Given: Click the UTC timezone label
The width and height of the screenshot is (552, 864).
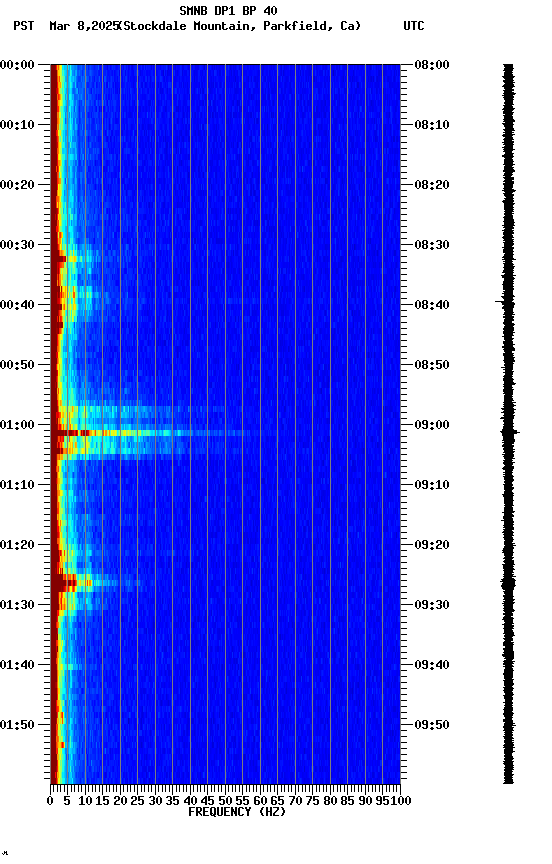Looking at the screenshot, I should (414, 26).
